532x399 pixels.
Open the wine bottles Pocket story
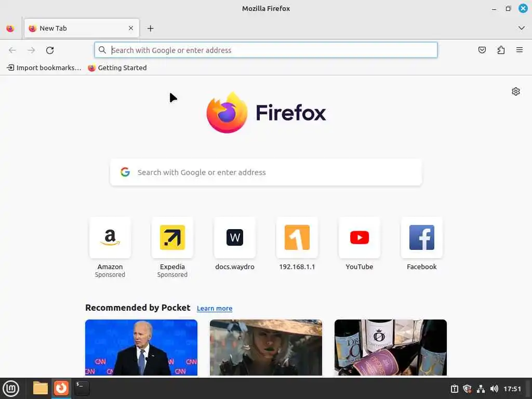click(391, 348)
